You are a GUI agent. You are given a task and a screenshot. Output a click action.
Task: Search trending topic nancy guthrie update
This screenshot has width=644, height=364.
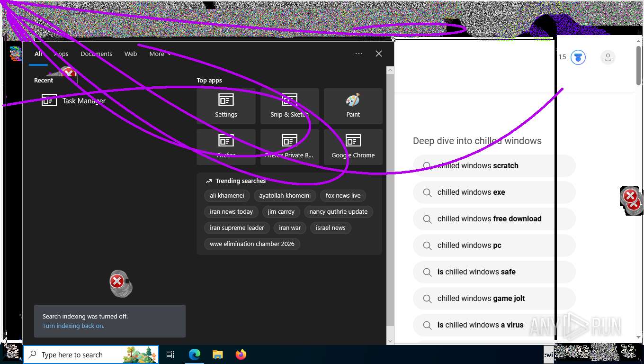pyautogui.click(x=339, y=211)
